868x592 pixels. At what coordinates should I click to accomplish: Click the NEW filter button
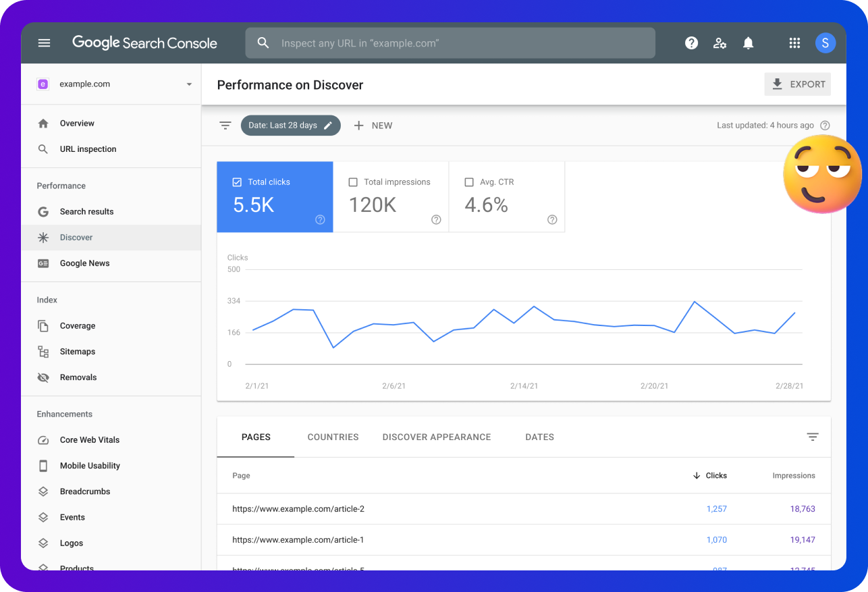click(x=373, y=126)
